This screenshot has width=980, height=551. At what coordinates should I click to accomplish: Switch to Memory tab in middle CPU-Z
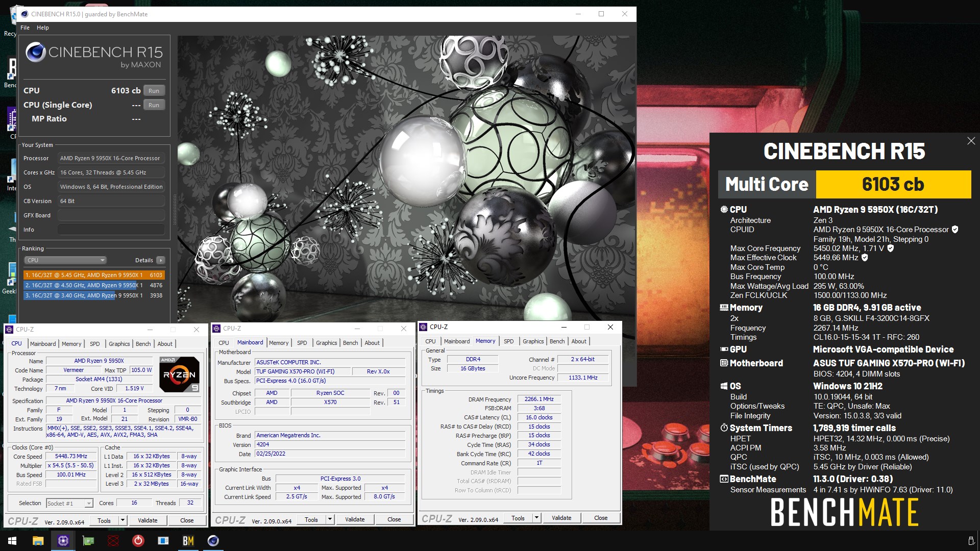279,343
